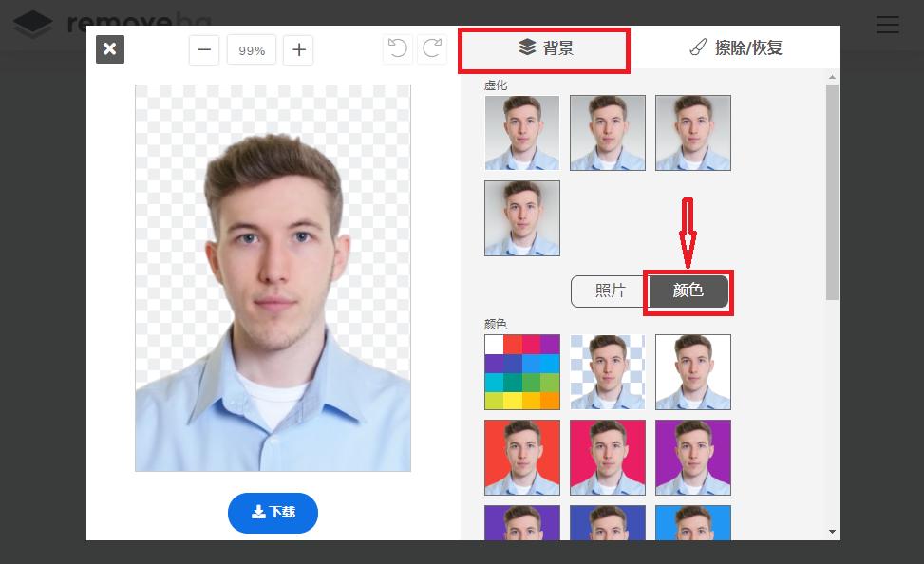The height and width of the screenshot is (564, 924).
Task: Close the editor dialog with X
Action: [x=109, y=48]
